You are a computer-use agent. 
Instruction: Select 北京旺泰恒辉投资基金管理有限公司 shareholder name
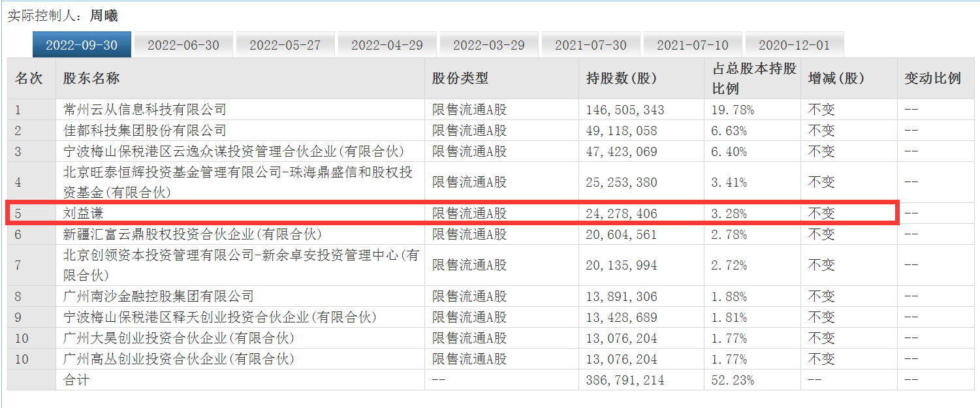(239, 182)
